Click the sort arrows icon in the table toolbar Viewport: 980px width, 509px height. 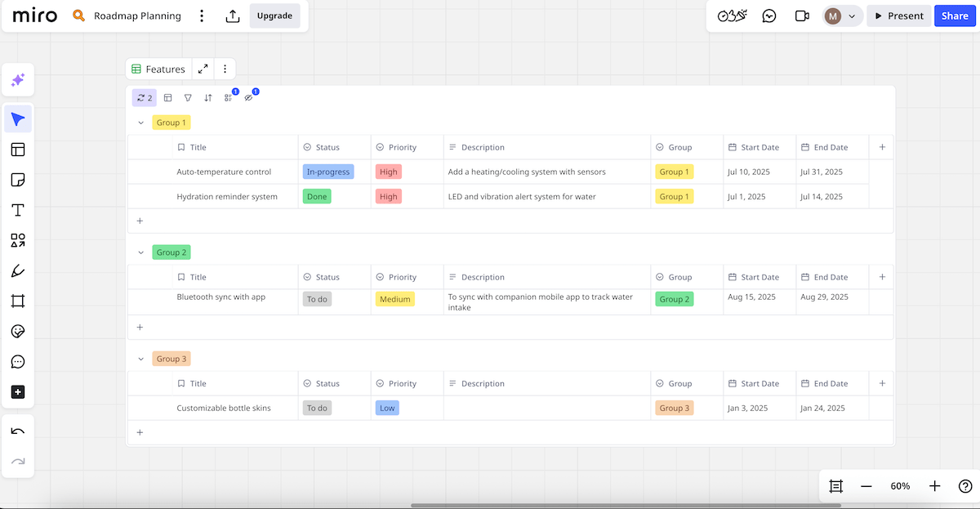pos(208,98)
